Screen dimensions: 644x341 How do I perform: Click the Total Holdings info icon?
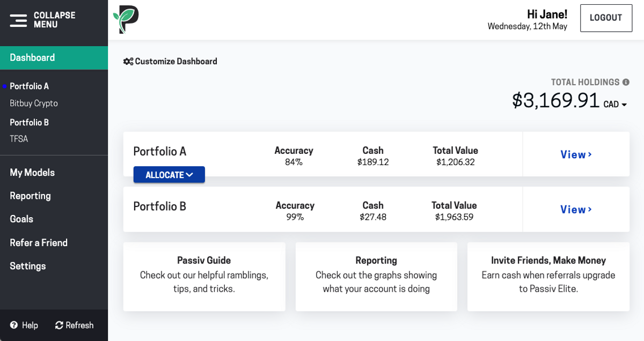click(x=626, y=81)
